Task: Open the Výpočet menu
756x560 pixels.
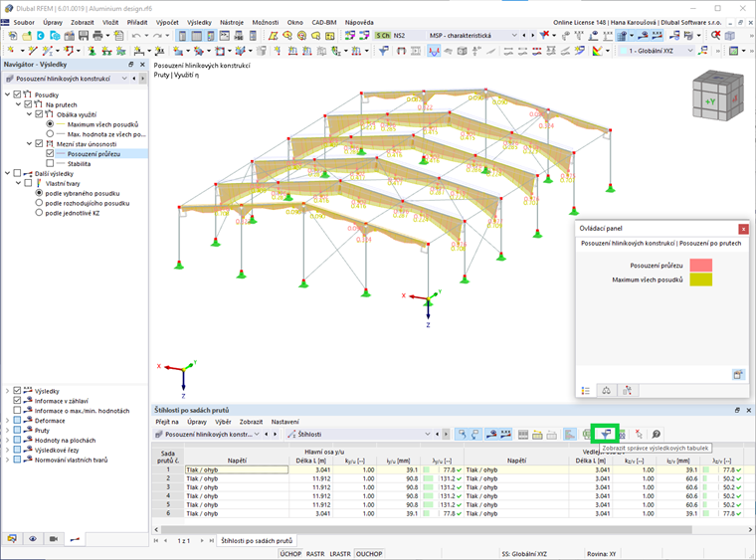Action: pyautogui.click(x=167, y=22)
